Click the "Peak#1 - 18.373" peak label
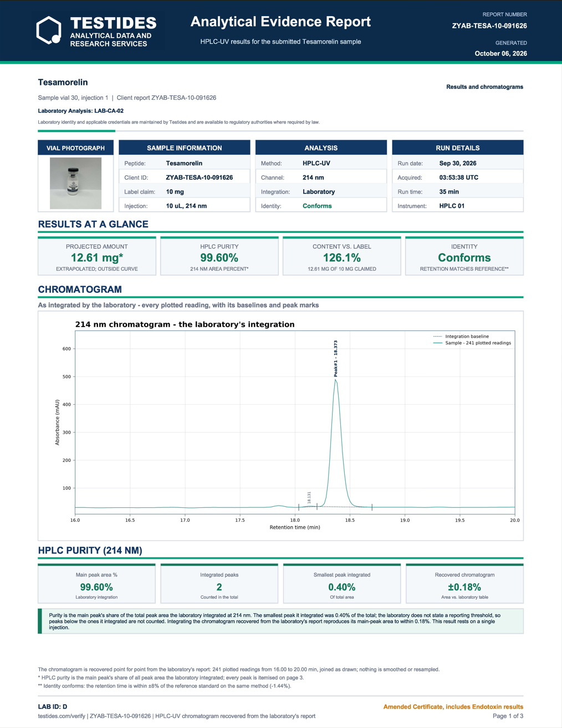 click(x=336, y=359)
